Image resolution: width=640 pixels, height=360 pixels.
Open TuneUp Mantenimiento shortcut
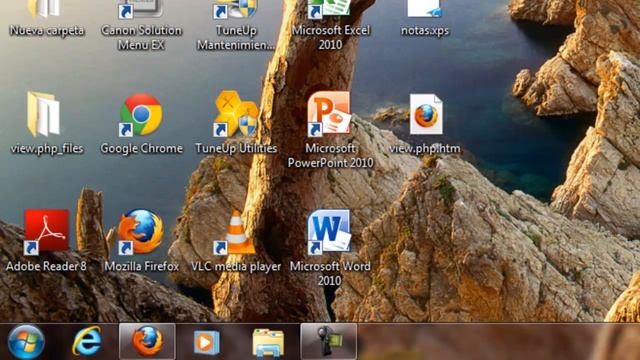click(x=235, y=9)
